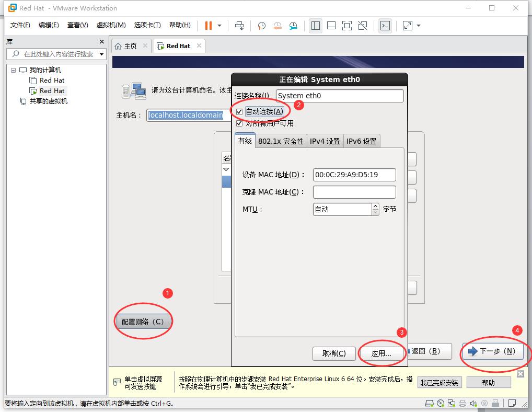Open the 编辑(E) menu
Image resolution: width=532 pixels, height=412 pixels.
click(49, 25)
